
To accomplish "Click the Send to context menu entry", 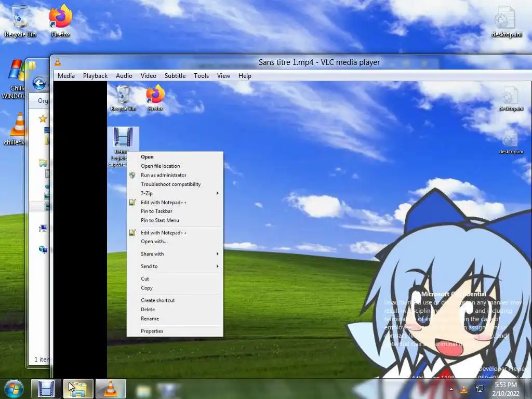I will [x=175, y=267].
